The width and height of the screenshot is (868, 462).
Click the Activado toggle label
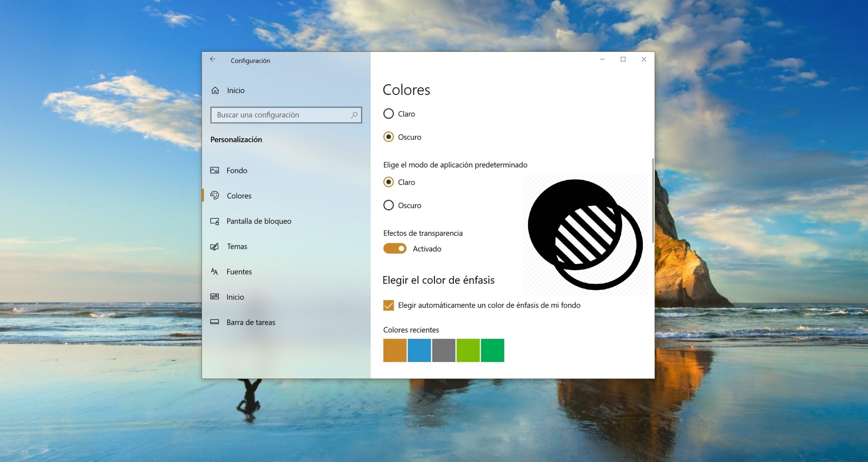[x=427, y=249]
